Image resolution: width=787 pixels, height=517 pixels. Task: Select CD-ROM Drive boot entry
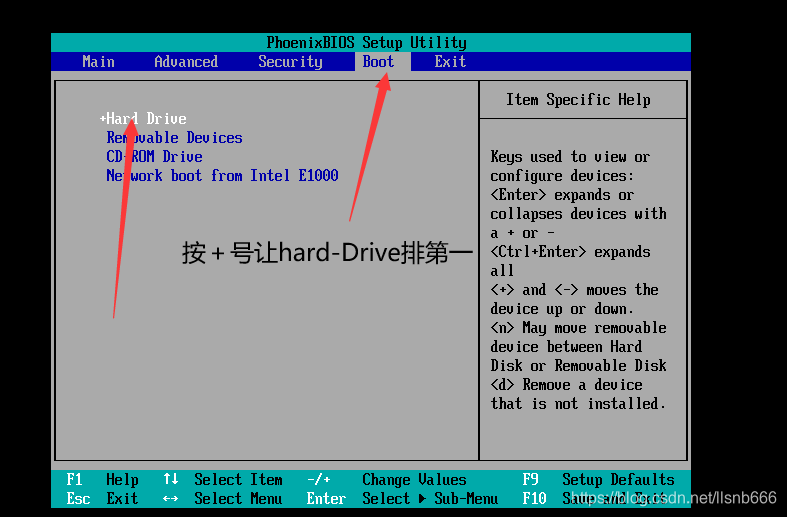tap(154, 157)
